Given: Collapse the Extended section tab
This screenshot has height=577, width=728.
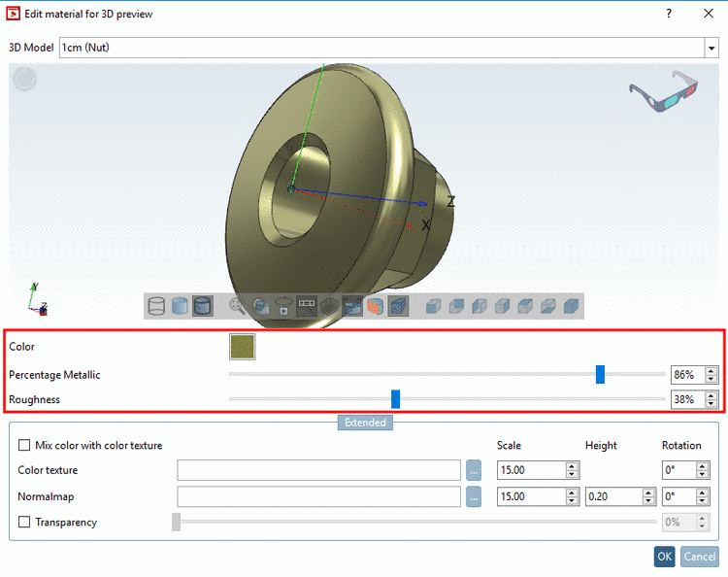Looking at the screenshot, I should coord(365,423).
